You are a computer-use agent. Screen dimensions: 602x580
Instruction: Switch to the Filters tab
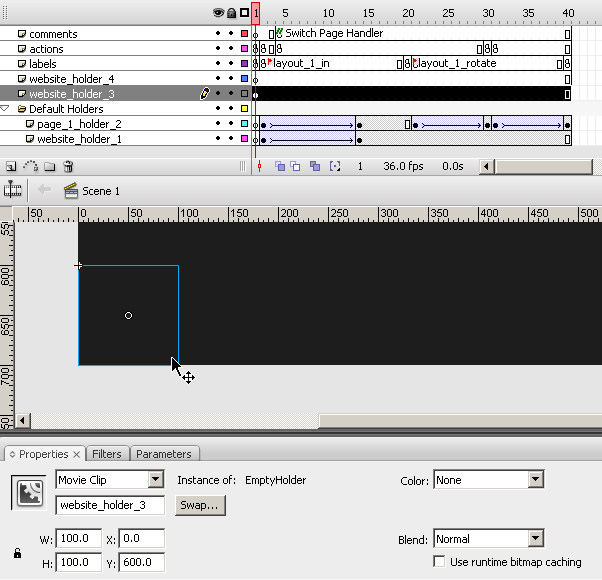point(107,454)
